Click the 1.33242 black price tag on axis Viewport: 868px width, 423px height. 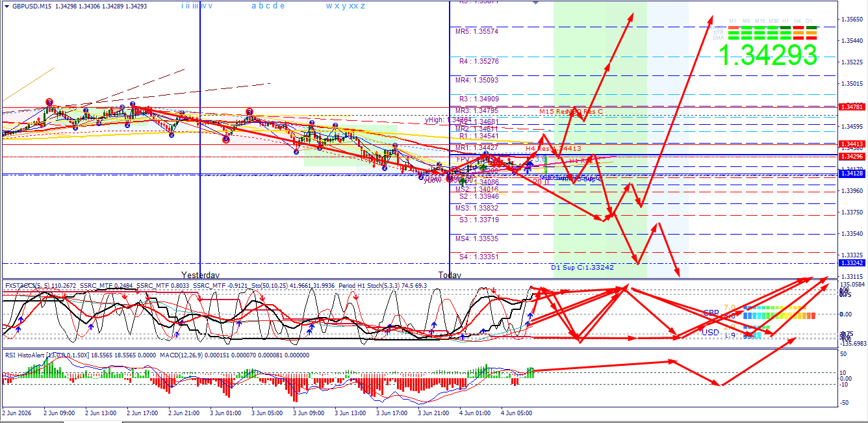(x=850, y=263)
